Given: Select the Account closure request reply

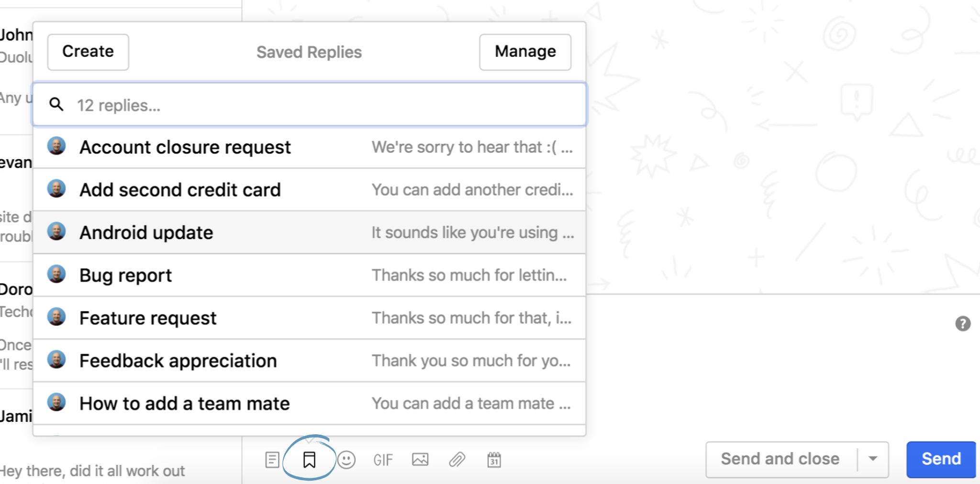Looking at the screenshot, I should (309, 147).
